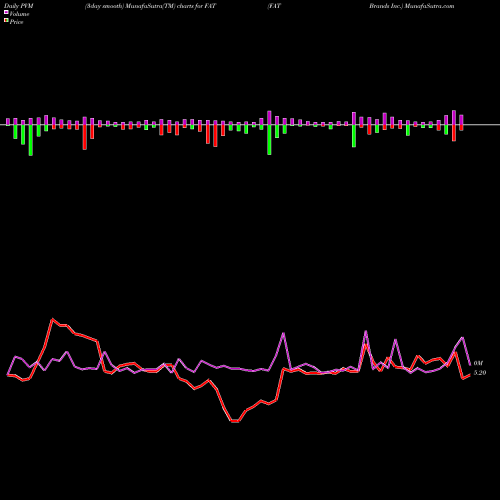Screen dimensions: 500x500
Task: Click the 'Volume' legend label
Action: click(19, 14)
